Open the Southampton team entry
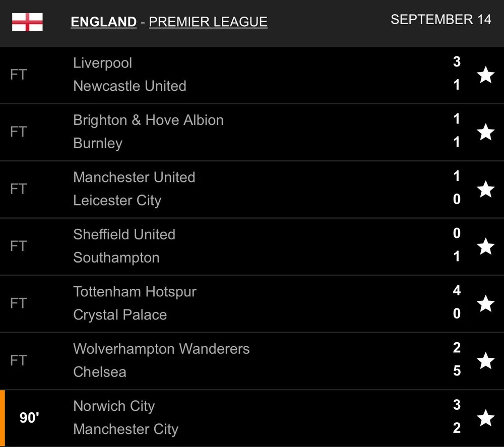 [116, 258]
